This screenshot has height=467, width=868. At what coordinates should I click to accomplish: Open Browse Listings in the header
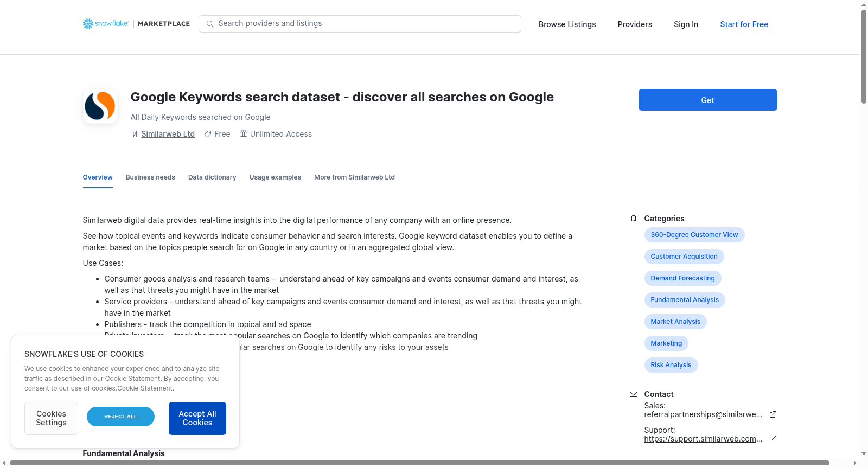coord(567,24)
